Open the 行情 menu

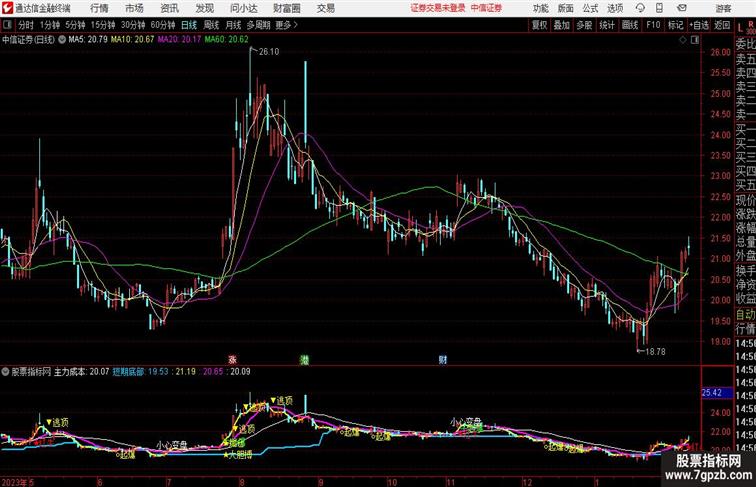click(99, 8)
